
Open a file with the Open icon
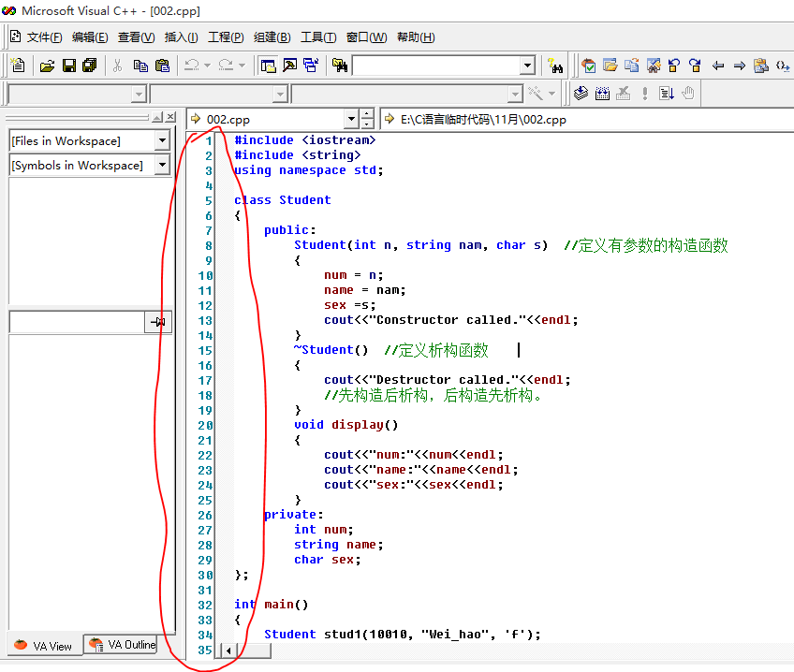47,66
